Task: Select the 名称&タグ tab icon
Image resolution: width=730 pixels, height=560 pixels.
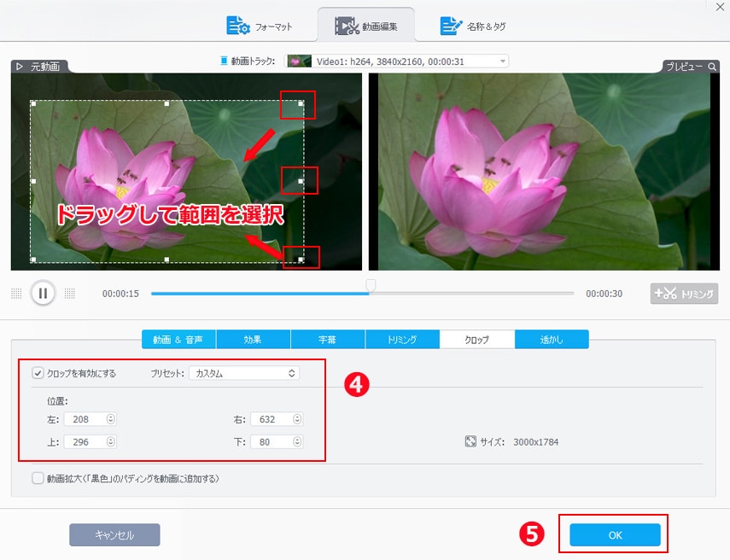Action: pyautogui.click(x=451, y=26)
